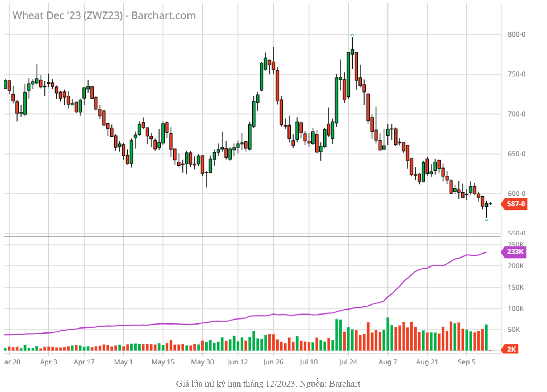Click the Jul 24 date label
Screen dimensions: 547x392
point(348,362)
